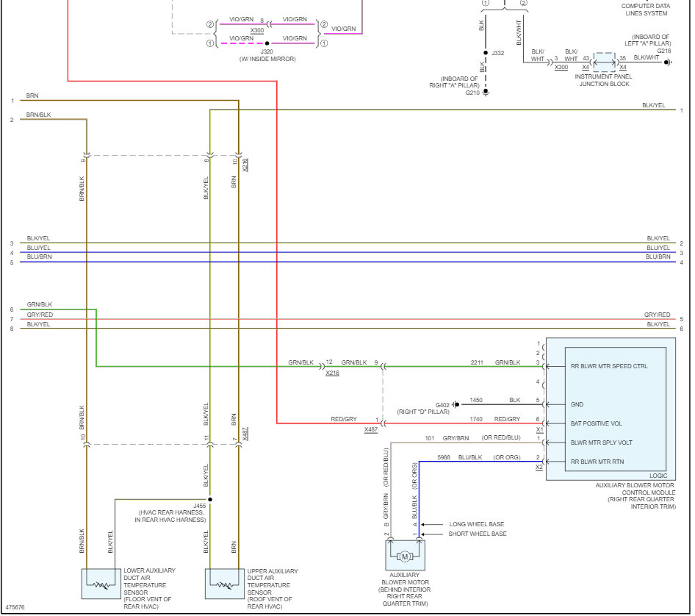
Task: Click the X1 connector label
Action: click(539, 430)
